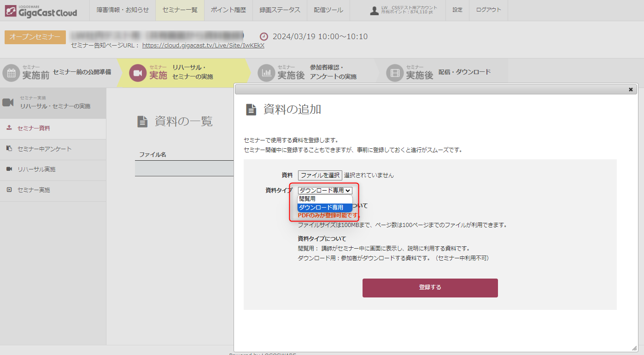Screen dimensions: 644x355
Task: Select リハーサル実施 in sidebar
Action: pos(53,169)
